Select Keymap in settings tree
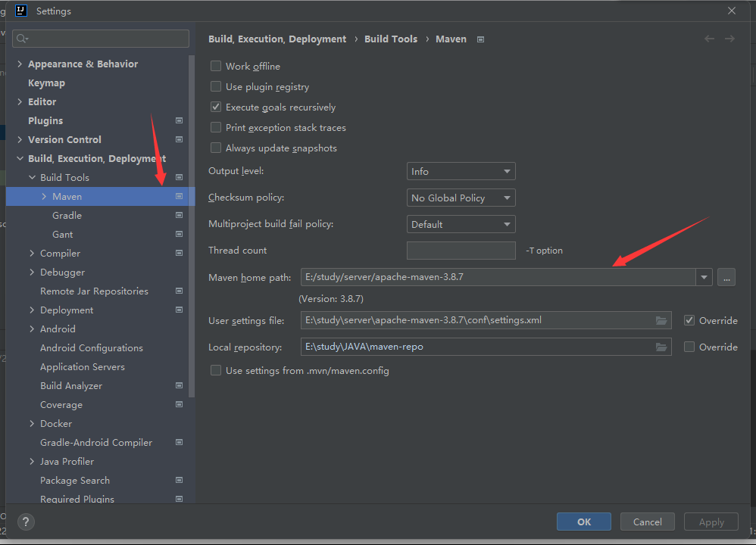 coord(46,83)
